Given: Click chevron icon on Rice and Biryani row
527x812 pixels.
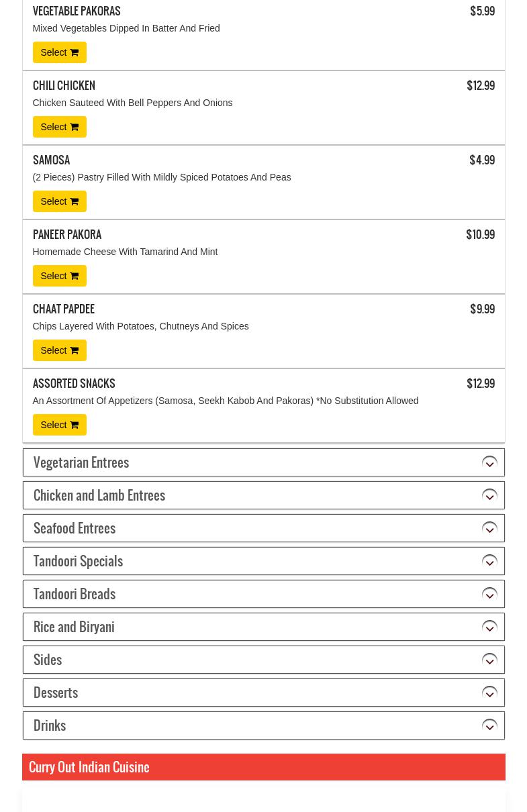Looking at the screenshot, I should tap(489, 627).
